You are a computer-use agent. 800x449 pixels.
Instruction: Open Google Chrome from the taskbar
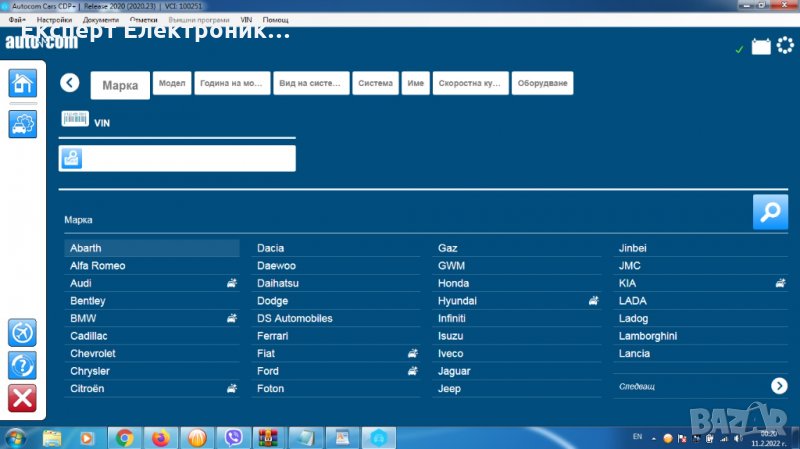124,437
